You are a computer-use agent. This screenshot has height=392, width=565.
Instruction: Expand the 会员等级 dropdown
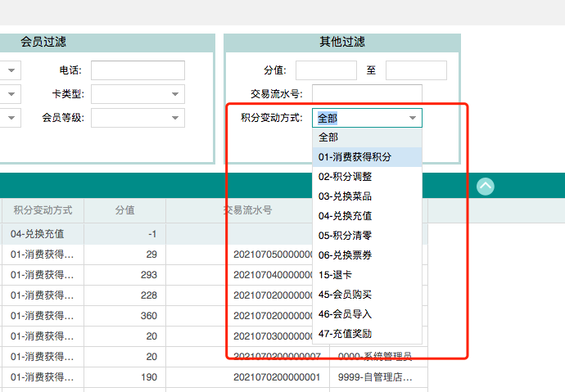coord(176,118)
